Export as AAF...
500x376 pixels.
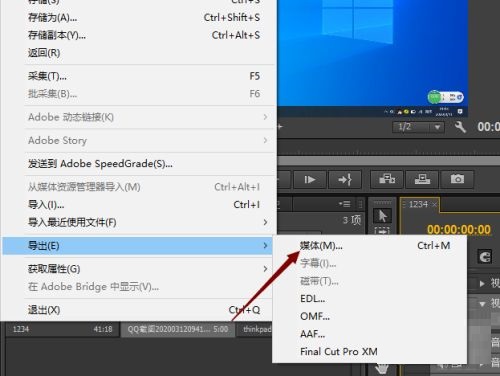pyautogui.click(x=369, y=334)
